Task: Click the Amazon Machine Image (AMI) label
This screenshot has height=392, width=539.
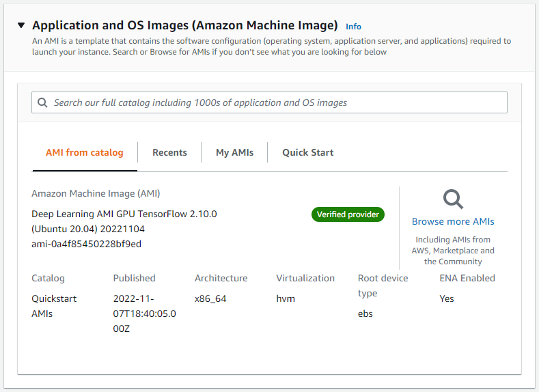Action: pyautogui.click(x=96, y=193)
